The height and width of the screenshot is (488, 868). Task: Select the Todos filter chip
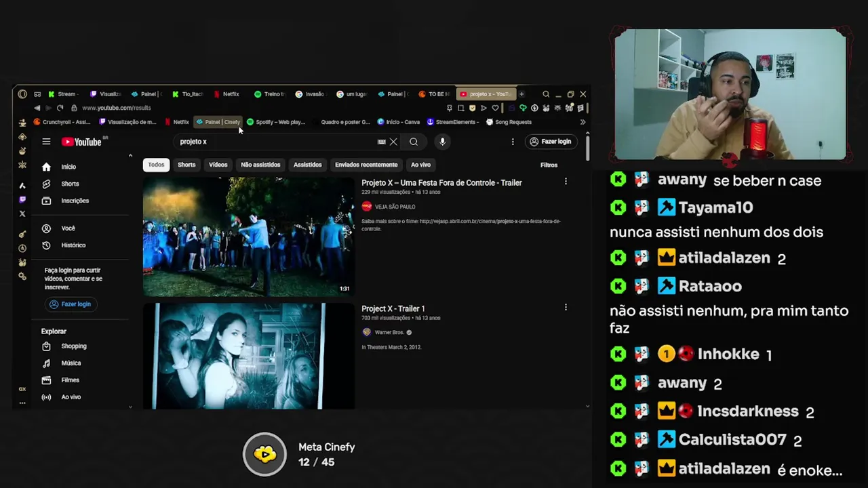tap(156, 165)
